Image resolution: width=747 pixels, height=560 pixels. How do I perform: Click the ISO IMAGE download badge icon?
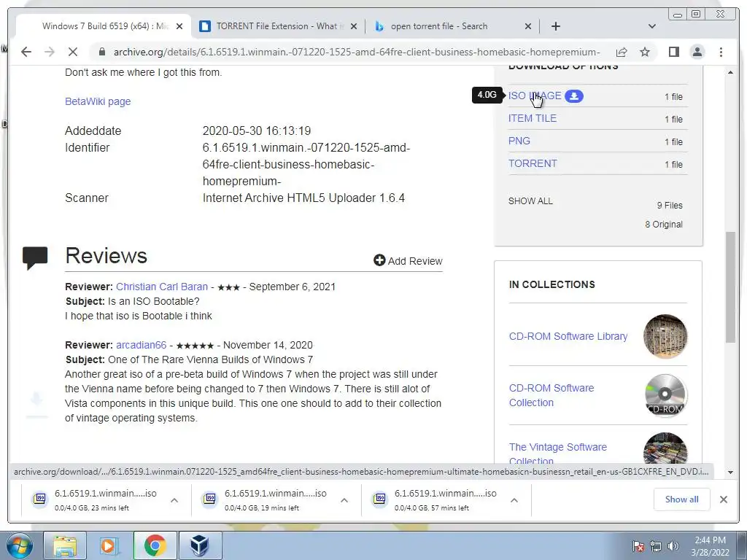pyautogui.click(x=574, y=96)
